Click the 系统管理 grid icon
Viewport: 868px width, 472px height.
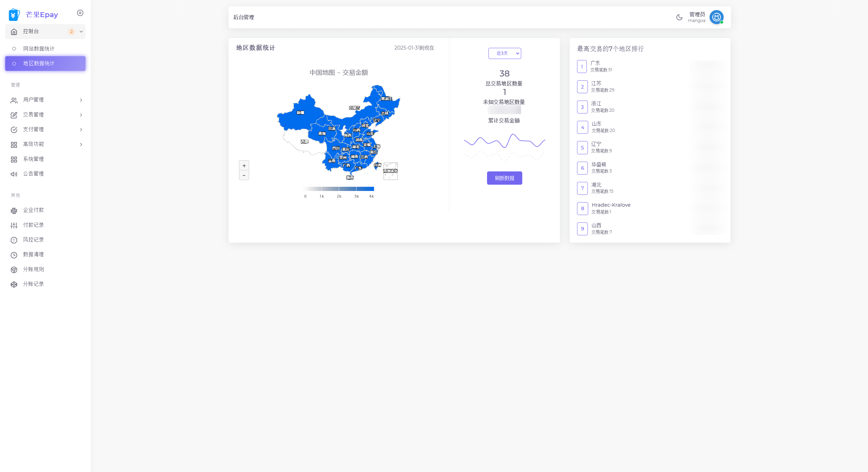pyautogui.click(x=14, y=160)
